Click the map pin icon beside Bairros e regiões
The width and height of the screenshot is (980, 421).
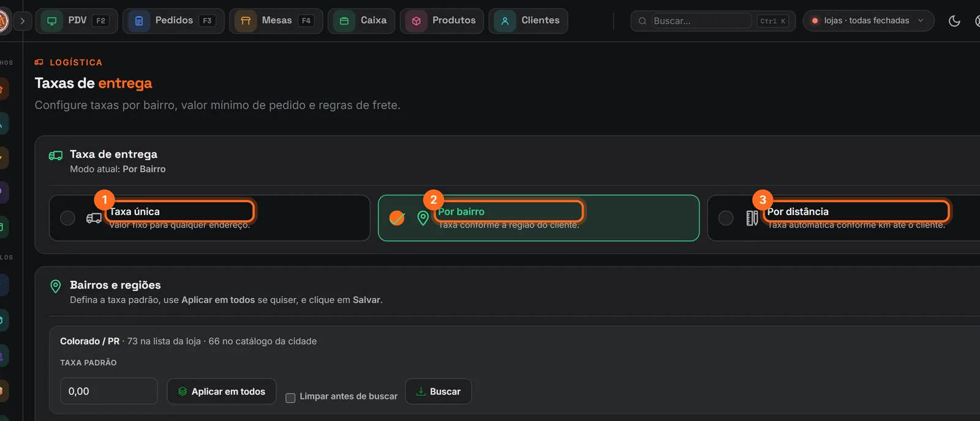tap(56, 286)
